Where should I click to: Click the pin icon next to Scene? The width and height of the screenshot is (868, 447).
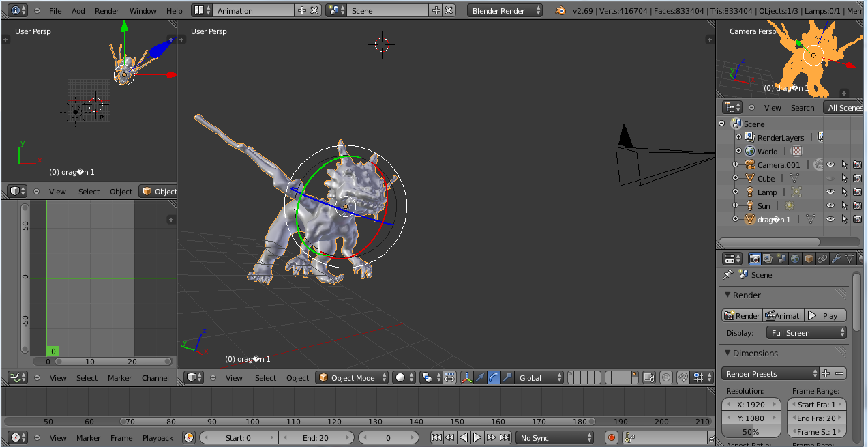point(728,274)
